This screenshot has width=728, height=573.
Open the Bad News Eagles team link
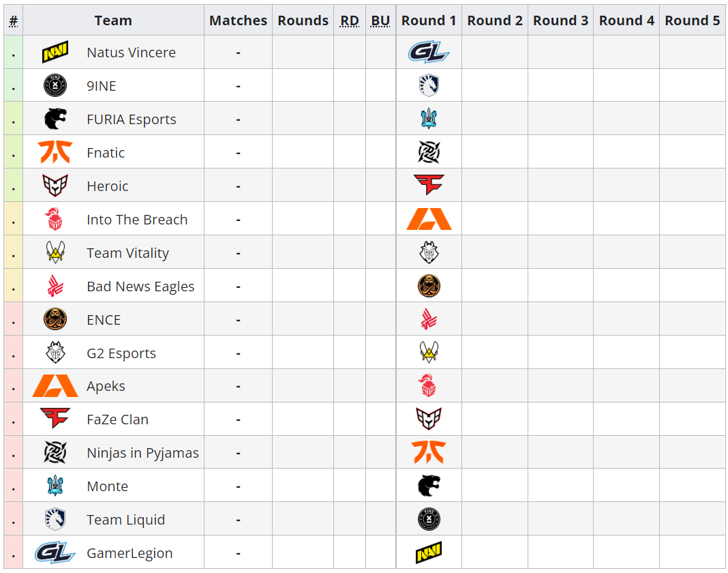coord(140,286)
